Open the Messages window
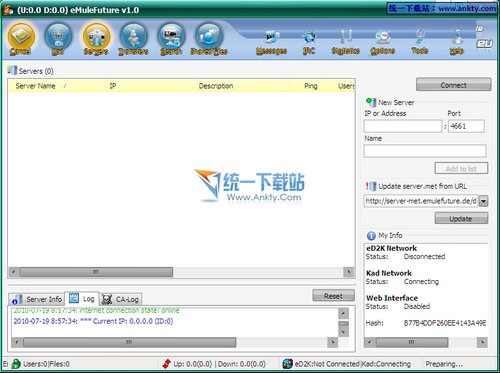The height and width of the screenshot is (373, 500). click(272, 43)
